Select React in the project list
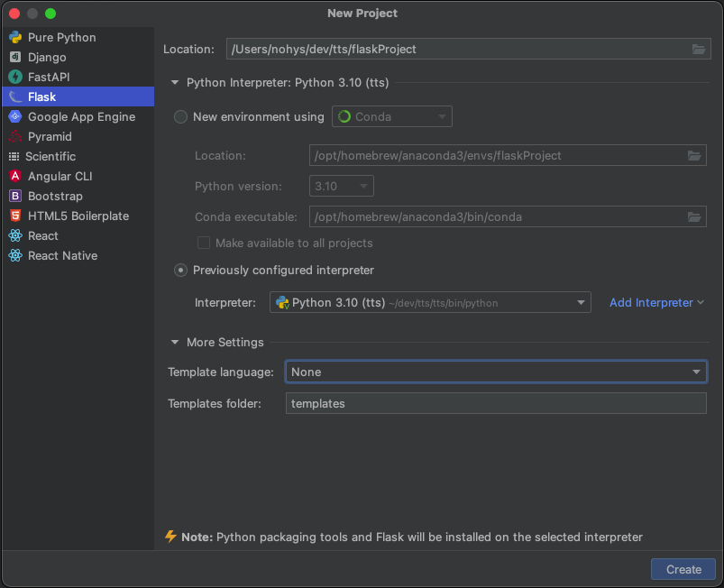 point(78,235)
